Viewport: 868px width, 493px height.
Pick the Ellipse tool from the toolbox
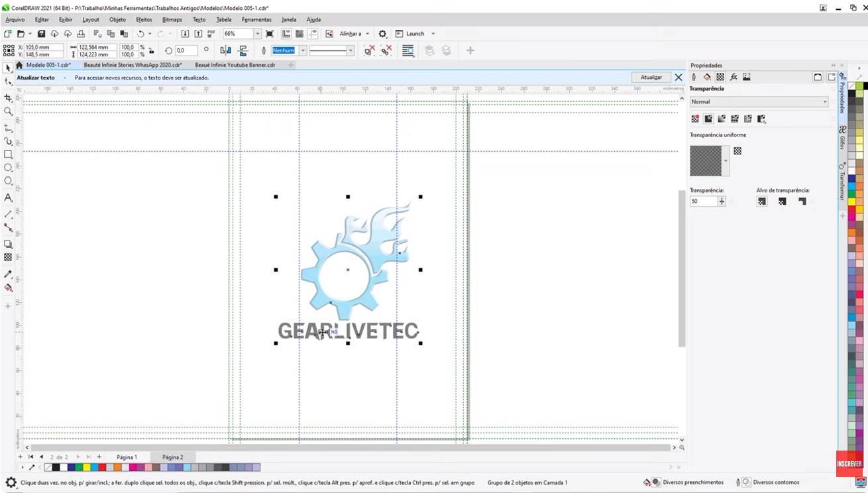[x=8, y=168]
